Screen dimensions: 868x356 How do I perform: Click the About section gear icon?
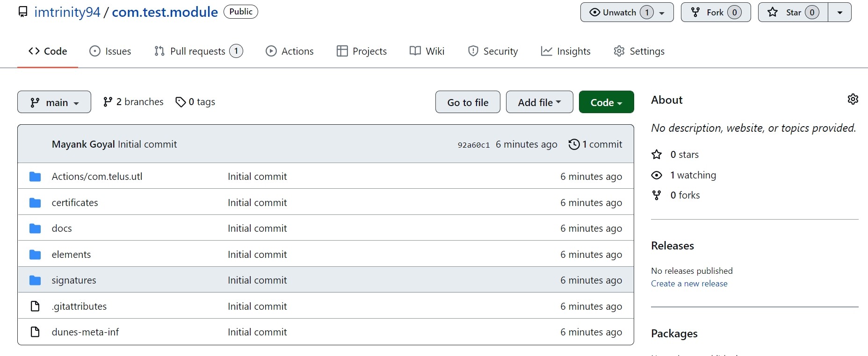tap(853, 99)
